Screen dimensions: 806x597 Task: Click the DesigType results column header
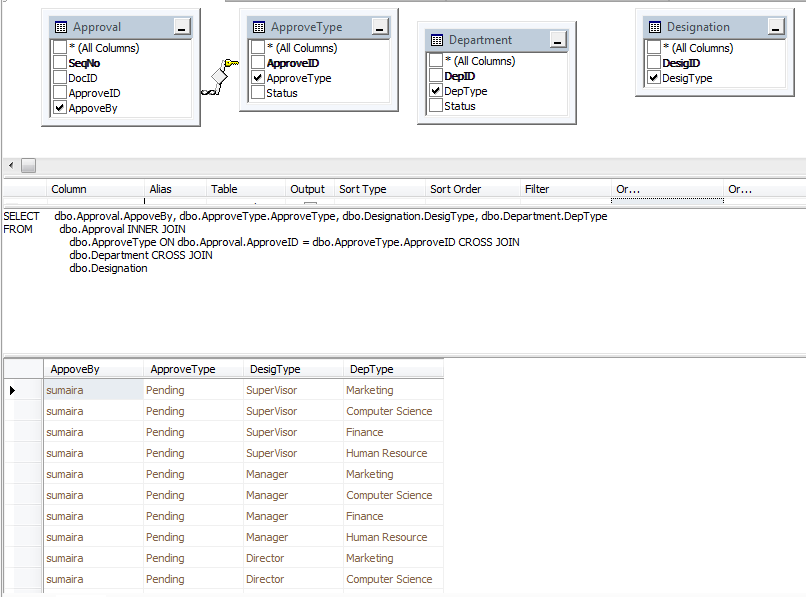[x=293, y=369]
